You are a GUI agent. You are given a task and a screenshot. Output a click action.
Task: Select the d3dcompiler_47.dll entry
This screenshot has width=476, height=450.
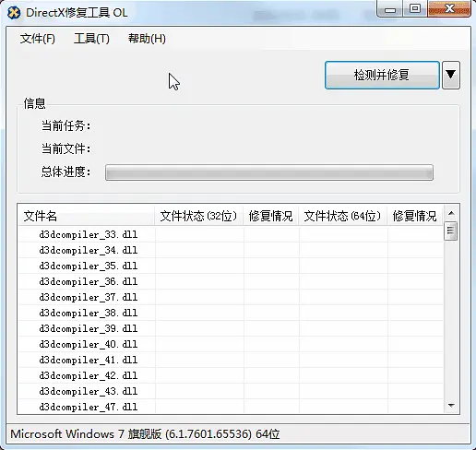88,407
